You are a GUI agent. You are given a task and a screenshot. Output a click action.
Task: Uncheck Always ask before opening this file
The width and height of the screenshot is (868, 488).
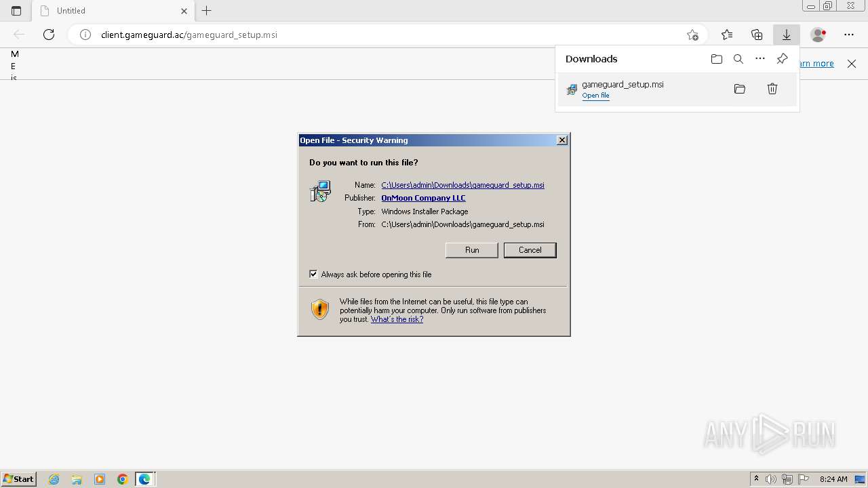[x=313, y=274]
